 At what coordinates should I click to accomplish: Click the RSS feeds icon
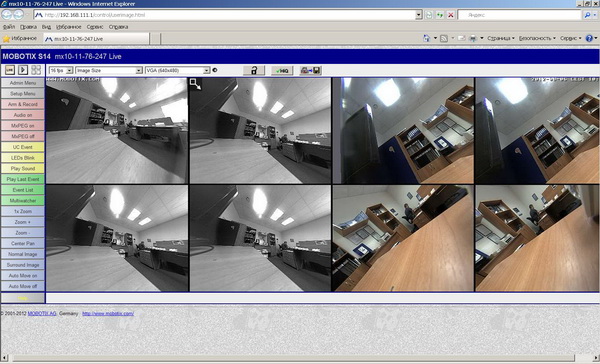(x=444, y=38)
